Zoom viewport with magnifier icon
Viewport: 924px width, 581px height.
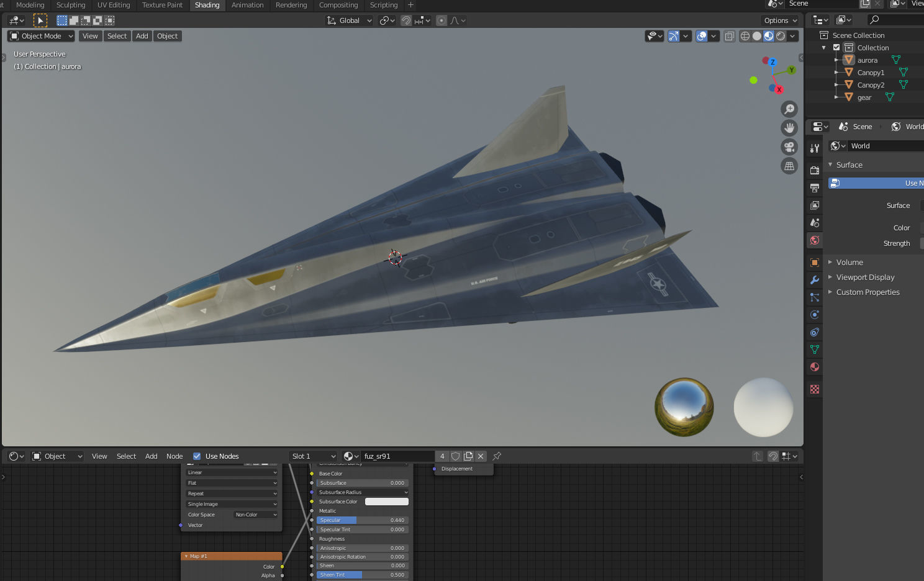789,109
